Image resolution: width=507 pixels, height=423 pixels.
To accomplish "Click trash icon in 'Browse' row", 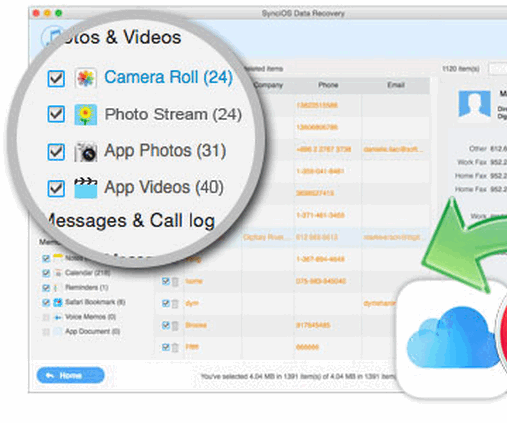I will (175, 326).
